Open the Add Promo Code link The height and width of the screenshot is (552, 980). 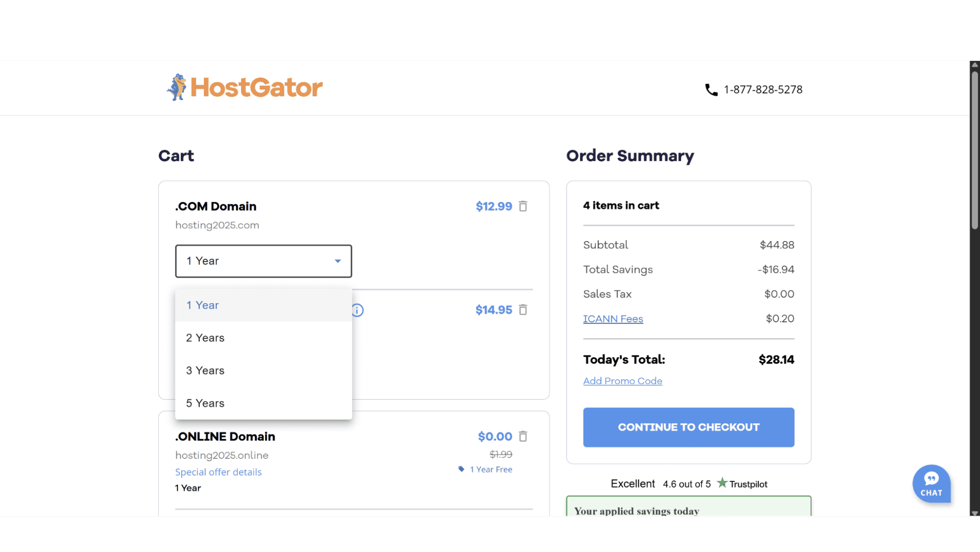pyautogui.click(x=623, y=381)
